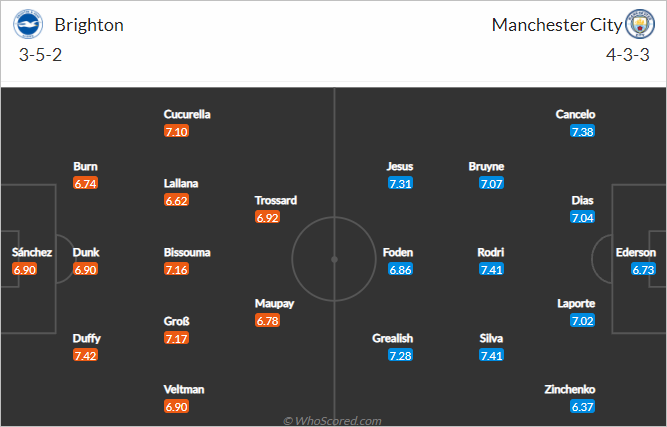Click Brighton's 3-5-2 formation label
This screenshot has height=427, width=667.
pos(40,55)
